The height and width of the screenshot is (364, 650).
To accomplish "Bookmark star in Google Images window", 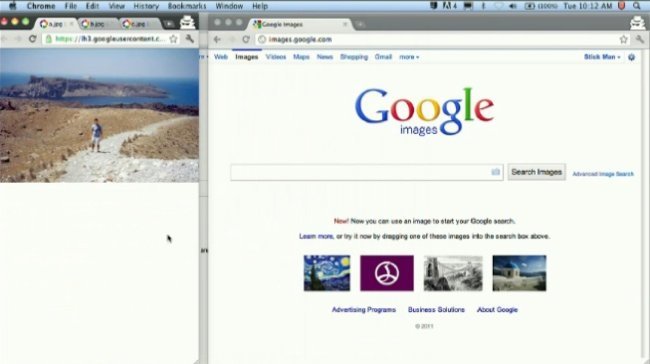I will click(623, 39).
